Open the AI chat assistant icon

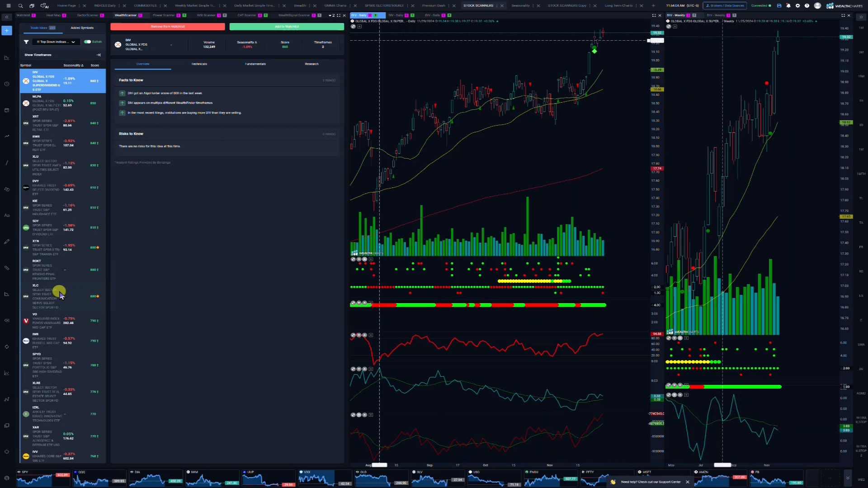click(x=45, y=6)
